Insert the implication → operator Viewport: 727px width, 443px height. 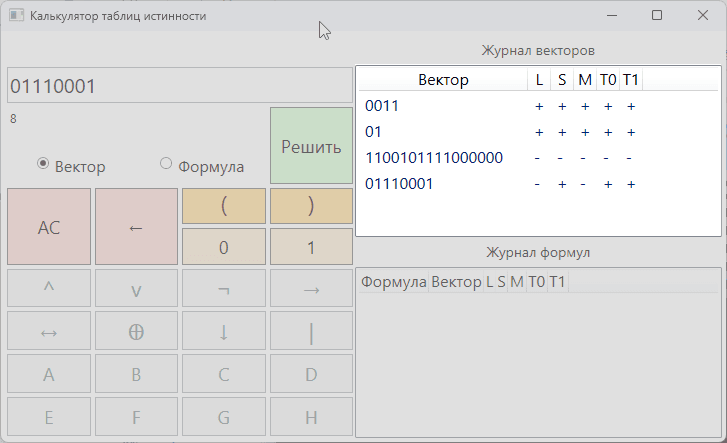311,289
